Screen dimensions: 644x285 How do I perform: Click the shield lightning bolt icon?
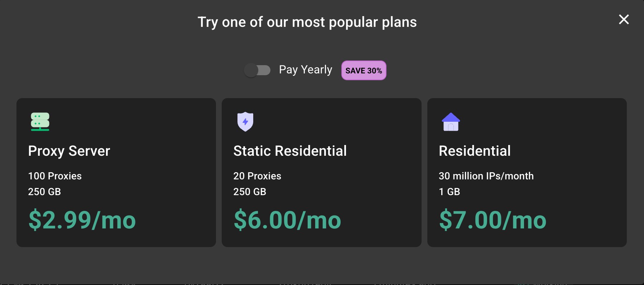pos(245,122)
